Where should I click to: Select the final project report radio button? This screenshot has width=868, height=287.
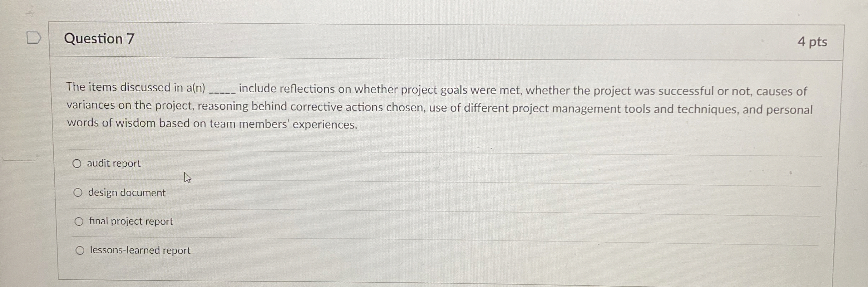tap(79, 221)
